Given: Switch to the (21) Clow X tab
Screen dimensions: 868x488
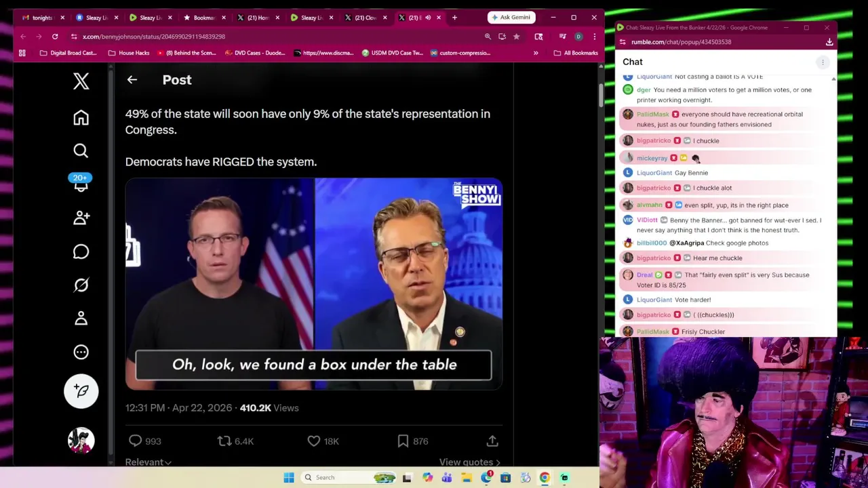Looking at the screenshot, I should [x=365, y=18].
